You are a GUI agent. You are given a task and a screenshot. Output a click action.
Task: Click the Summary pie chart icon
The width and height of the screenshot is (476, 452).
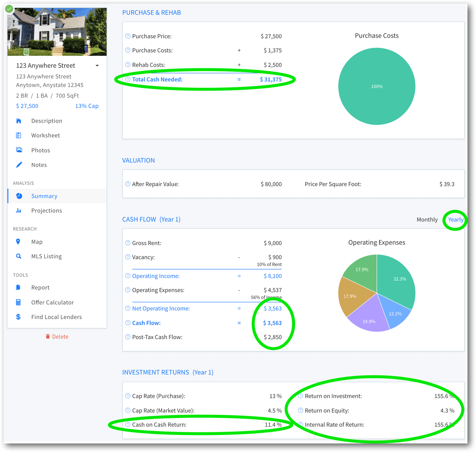click(19, 196)
